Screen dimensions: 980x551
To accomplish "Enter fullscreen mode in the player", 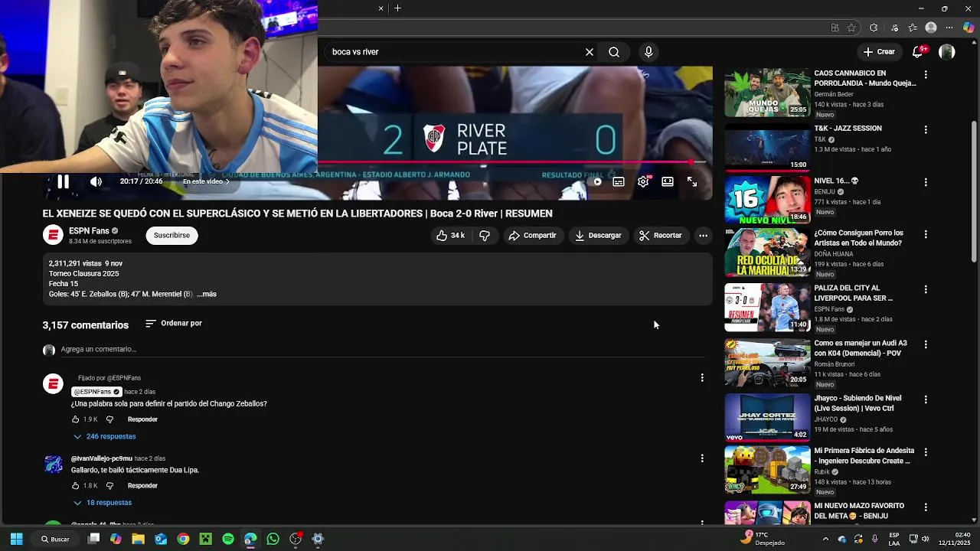I will [x=692, y=181].
